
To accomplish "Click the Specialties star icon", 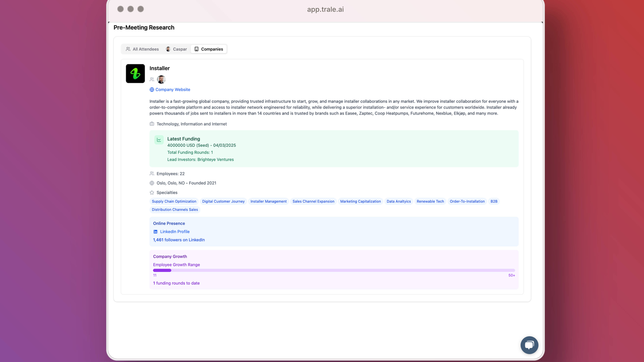I will point(152,192).
